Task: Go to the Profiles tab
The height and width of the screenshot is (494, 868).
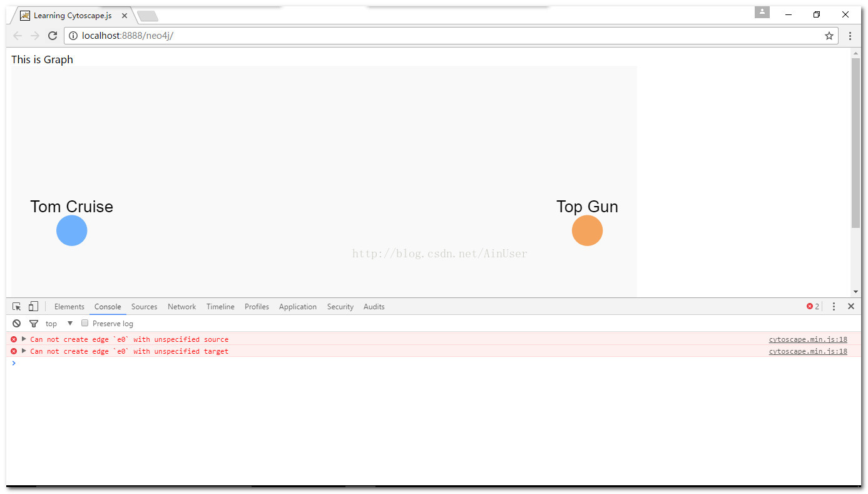Action: [257, 307]
